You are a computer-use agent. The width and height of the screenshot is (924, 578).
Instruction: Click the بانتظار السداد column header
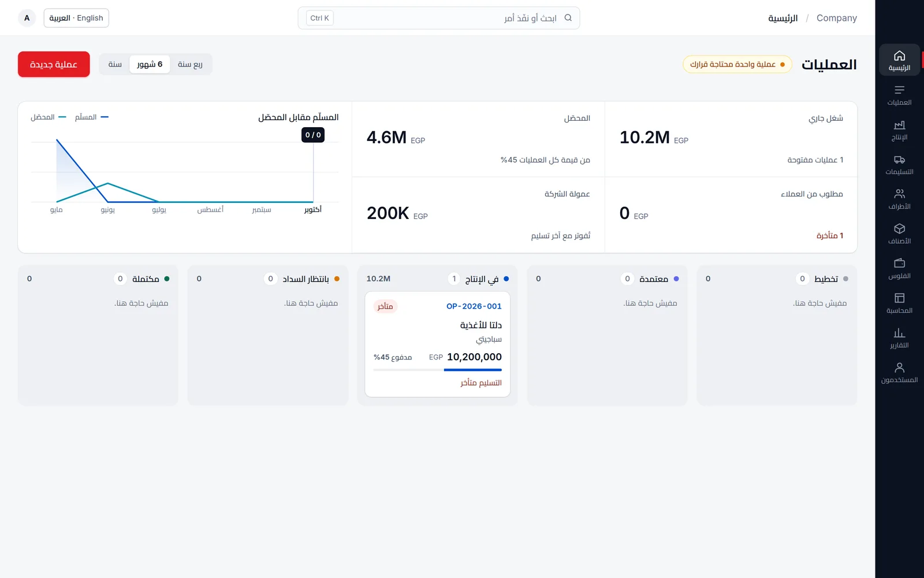268,279
